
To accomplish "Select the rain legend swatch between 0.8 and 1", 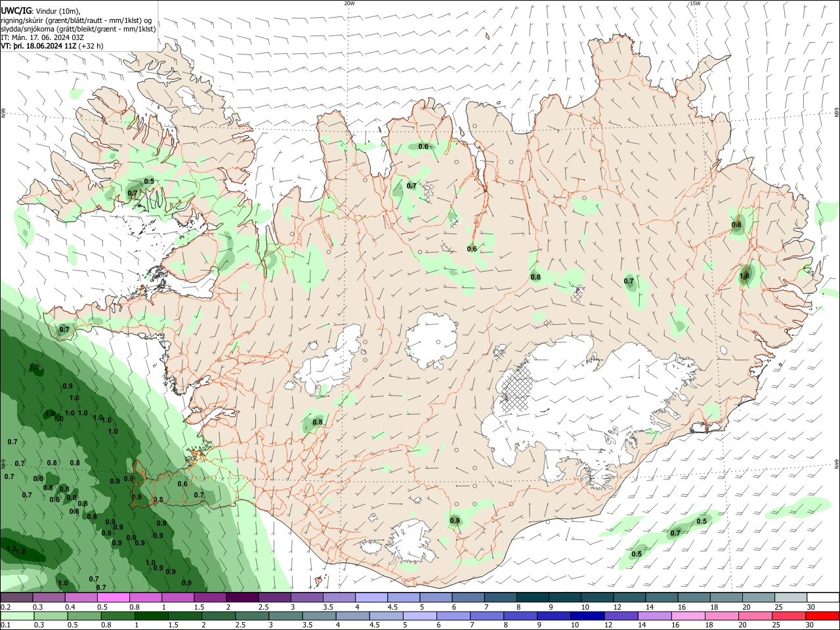I will pos(117,616).
